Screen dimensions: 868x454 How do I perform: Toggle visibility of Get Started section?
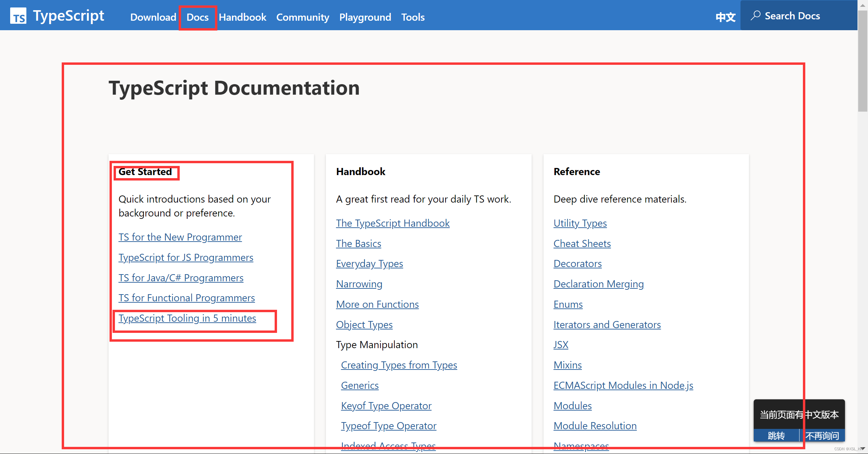[x=145, y=171]
